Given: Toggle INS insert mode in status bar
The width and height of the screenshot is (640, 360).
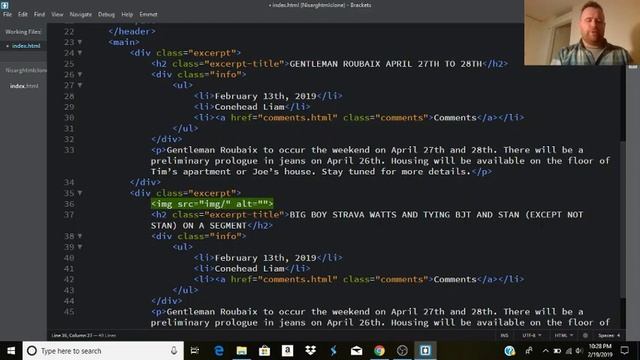Looking at the screenshot, I should [x=504, y=336].
